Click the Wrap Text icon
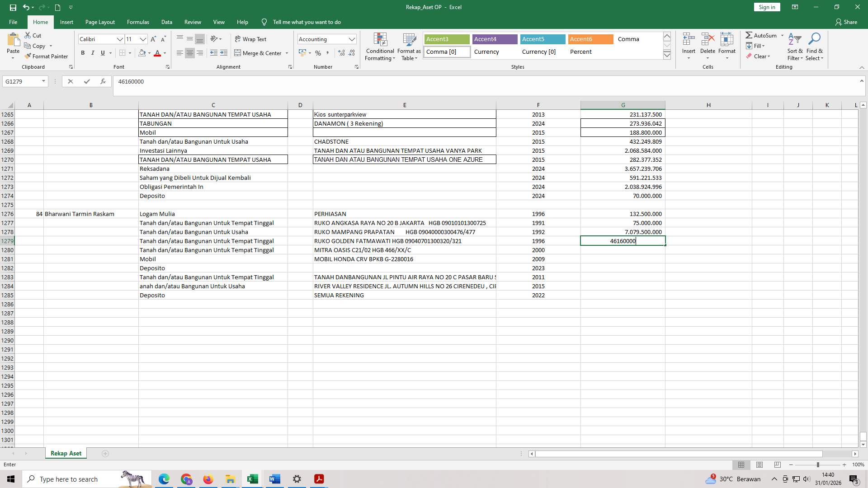 click(x=251, y=39)
